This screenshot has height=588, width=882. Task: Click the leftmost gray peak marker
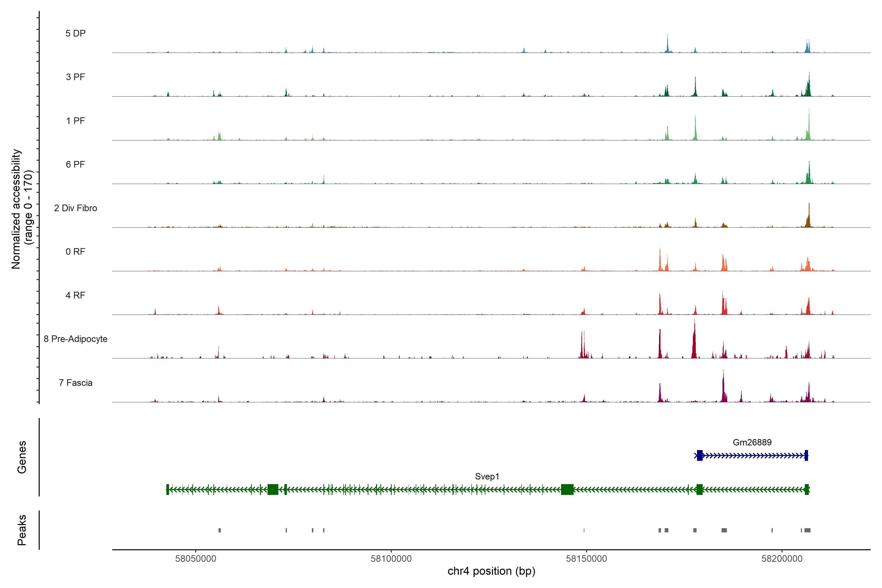219,530
